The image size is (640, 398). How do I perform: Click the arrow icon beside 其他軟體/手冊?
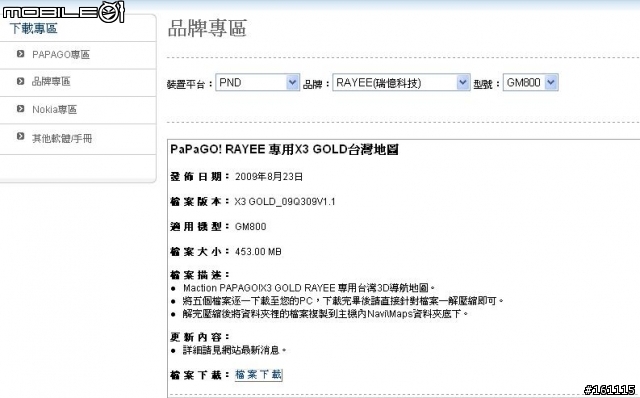pos(20,136)
